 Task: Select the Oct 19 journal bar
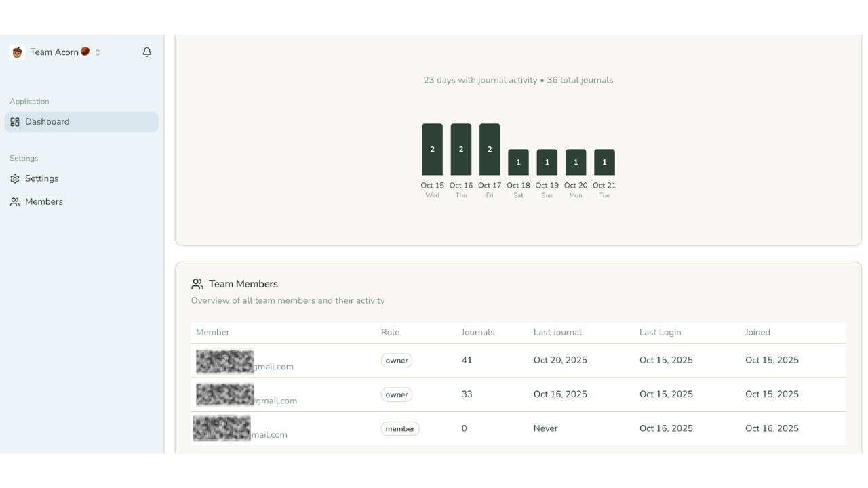[547, 163]
